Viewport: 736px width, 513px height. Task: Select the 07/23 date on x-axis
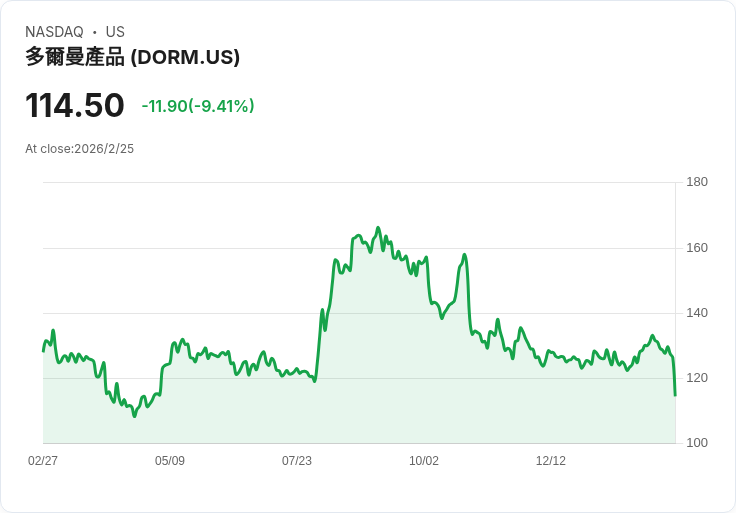(297, 461)
